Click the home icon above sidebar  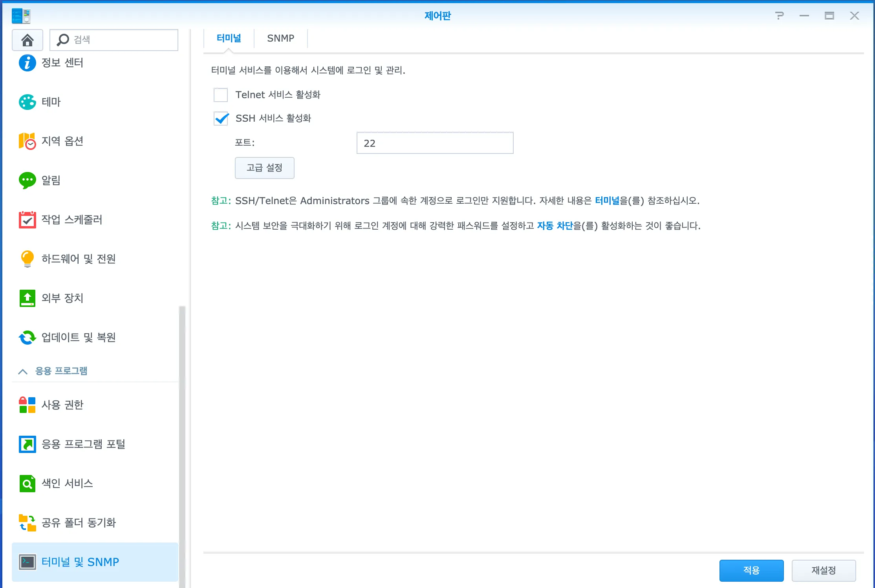pyautogui.click(x=27, y=40)
